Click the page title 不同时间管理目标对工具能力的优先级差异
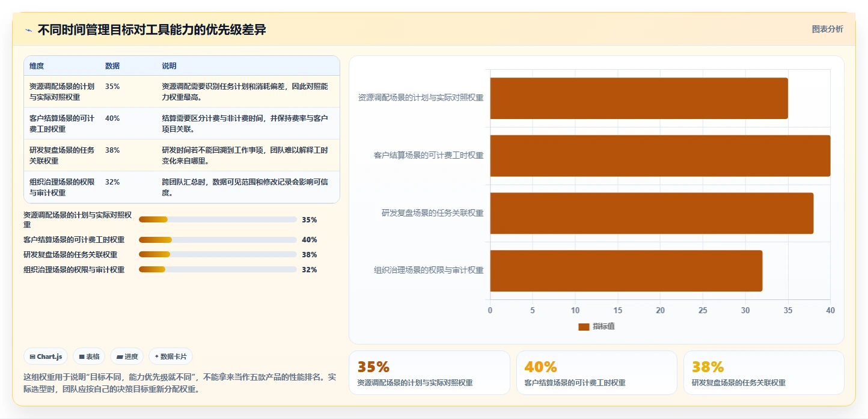 click(152, 30)
